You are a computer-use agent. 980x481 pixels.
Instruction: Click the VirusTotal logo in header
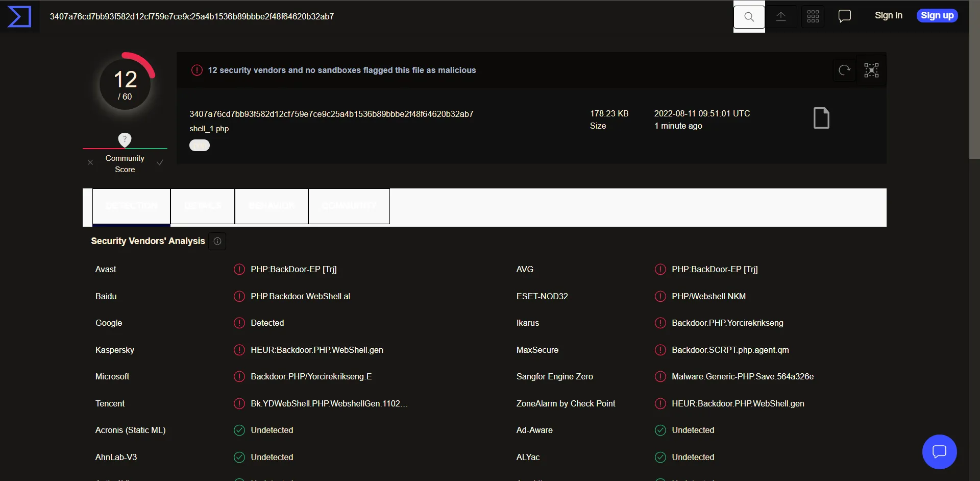pos(19,16)
